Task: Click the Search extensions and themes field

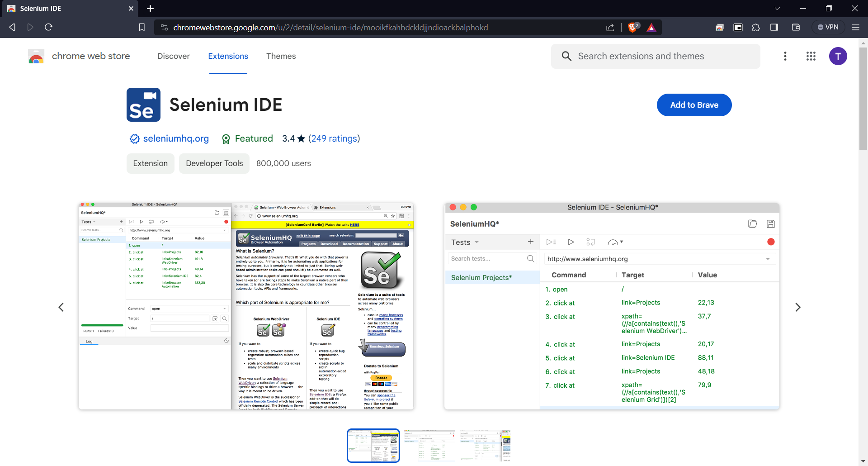Action: 656,56
